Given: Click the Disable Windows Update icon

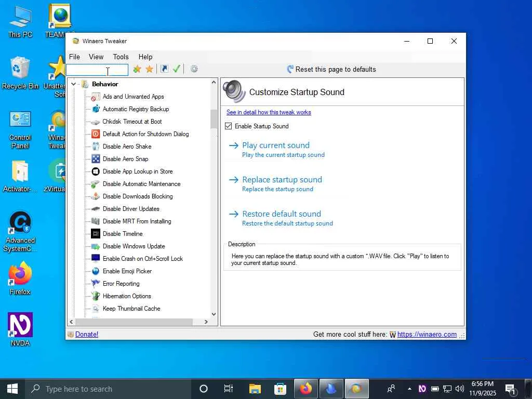Looking at the screenshot, I should [x=96, y=246].
